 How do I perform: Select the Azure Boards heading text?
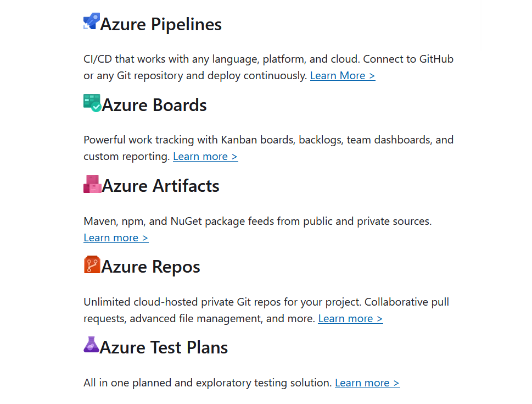coord(154,106)
